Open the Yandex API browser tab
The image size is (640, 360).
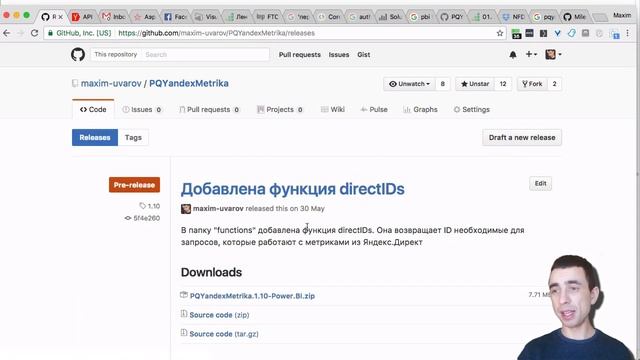pyautogui.click(x=83, y=17)
